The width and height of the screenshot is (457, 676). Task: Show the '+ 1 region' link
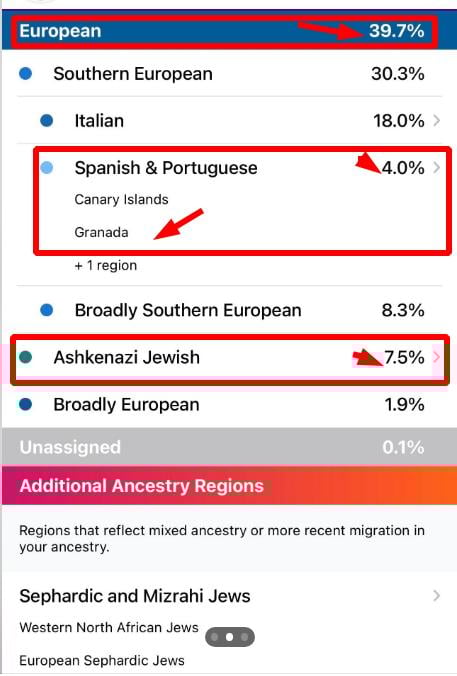(x=106, y=265)
